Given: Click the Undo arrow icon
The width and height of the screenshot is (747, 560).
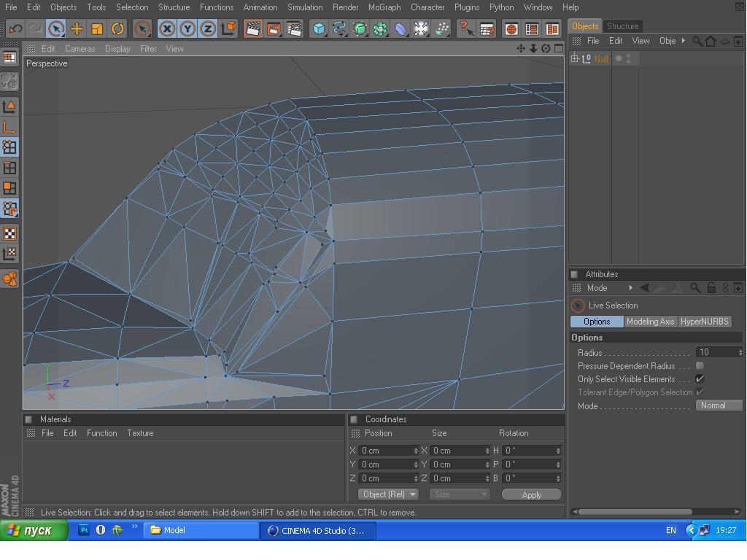Looking at the screenshot, I should 15,29.
